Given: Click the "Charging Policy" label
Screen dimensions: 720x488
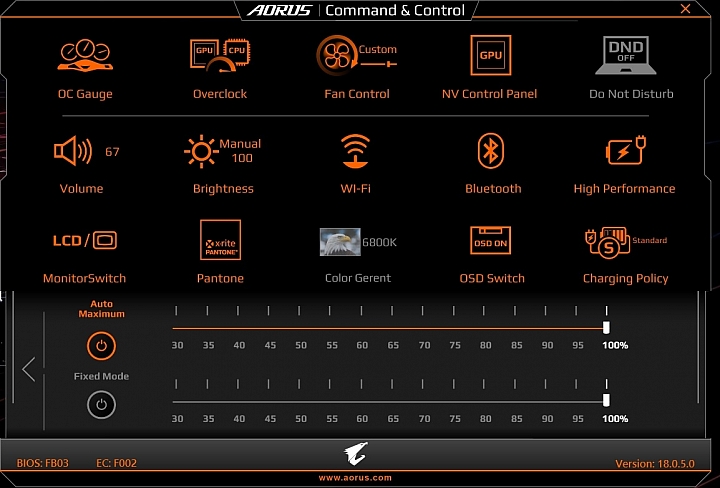Looking at the screenshot, I should click(625, 279).
